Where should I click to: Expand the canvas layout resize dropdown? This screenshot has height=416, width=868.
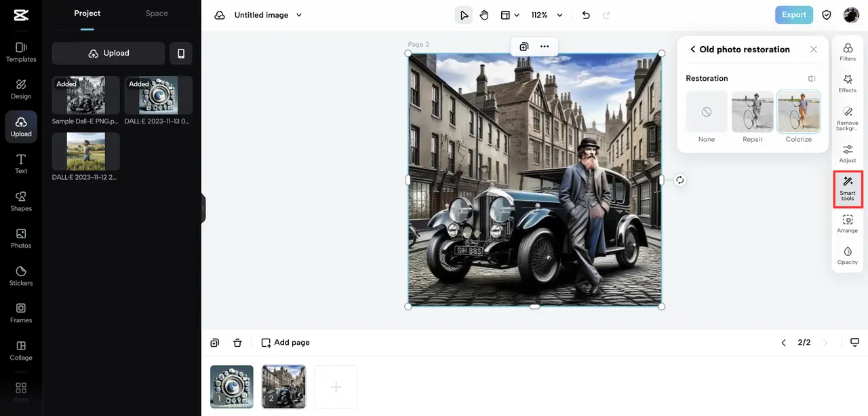(x=510, y=15)
